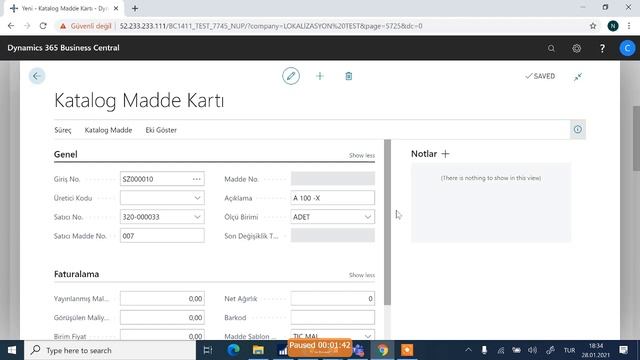Click Show less in the Genel section

click(362, 156)
